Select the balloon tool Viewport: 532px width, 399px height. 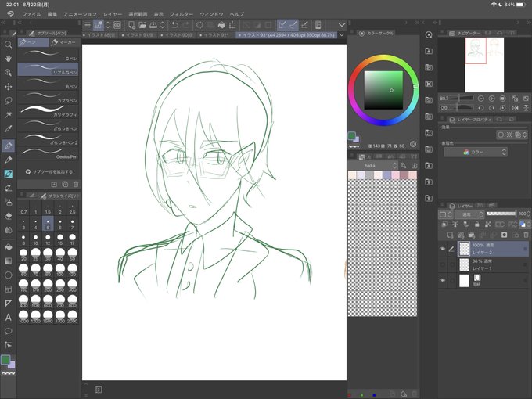(8, 331)
